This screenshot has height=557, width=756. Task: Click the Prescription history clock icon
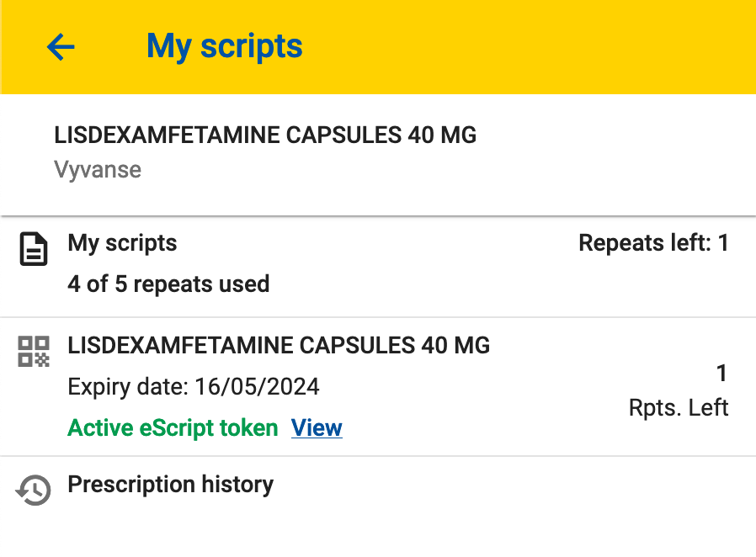coord(34,490)
